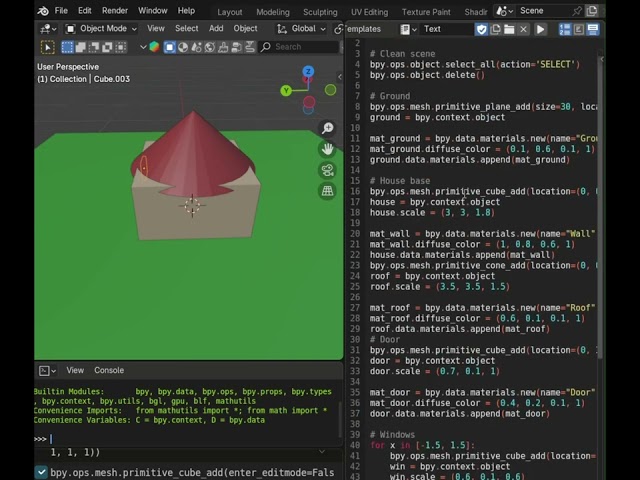This screenshot has width=640, height=480.
Task: Select the tweak select tool icon
Action: click(x=48, y=47)
